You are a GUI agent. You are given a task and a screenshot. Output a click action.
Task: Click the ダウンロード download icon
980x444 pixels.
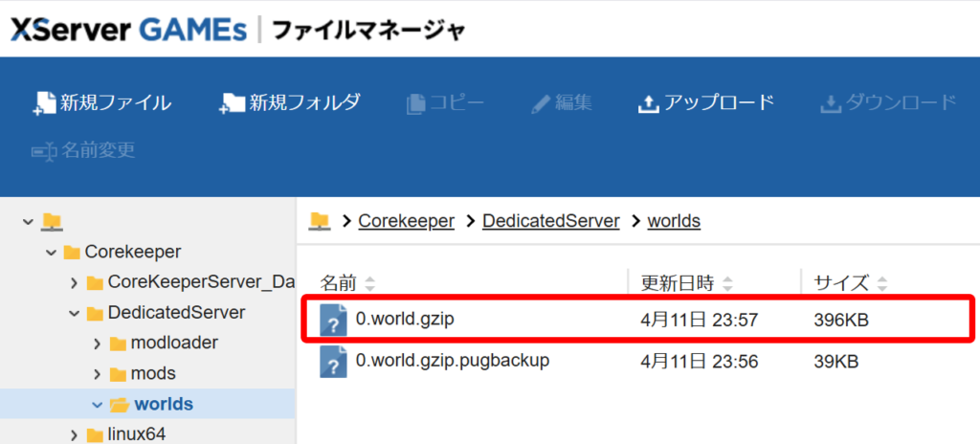point(829,103)
